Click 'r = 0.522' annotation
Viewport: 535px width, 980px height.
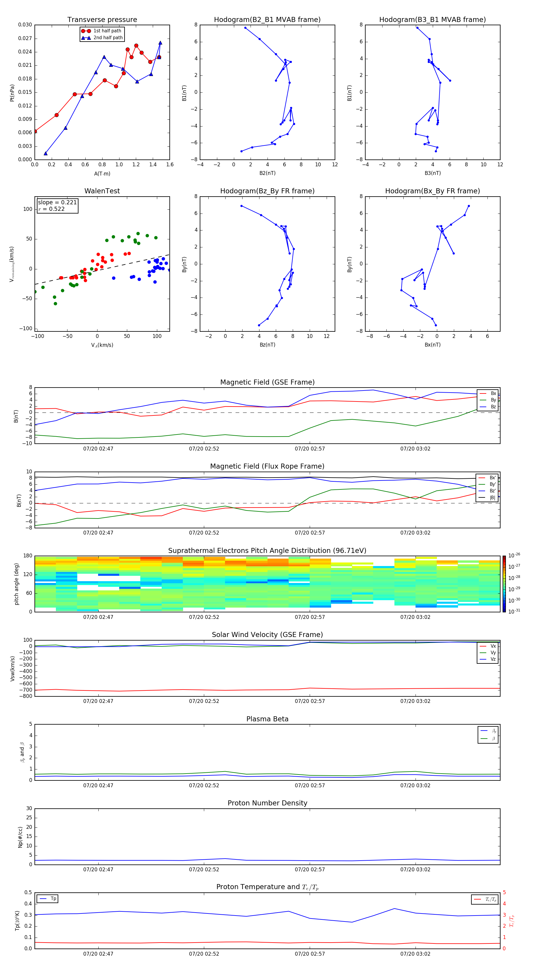tap(51, 209)
